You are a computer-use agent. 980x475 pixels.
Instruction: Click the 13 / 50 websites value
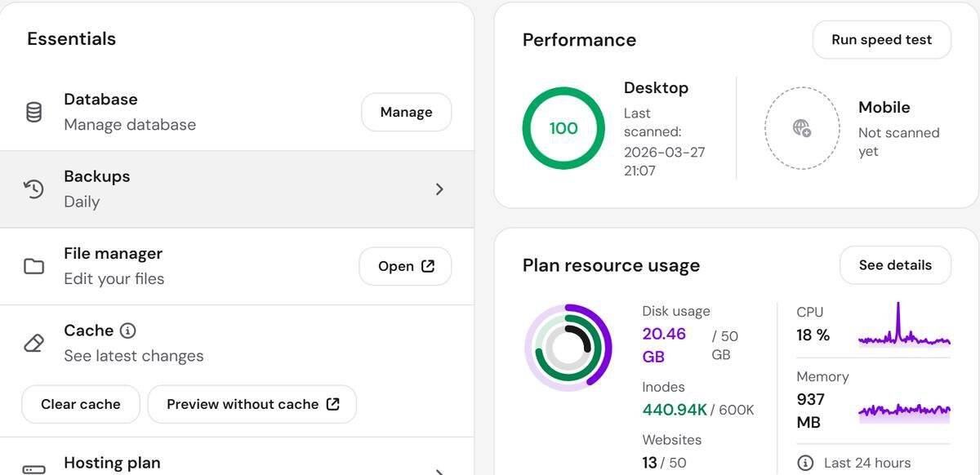click(x=664, y=463)
